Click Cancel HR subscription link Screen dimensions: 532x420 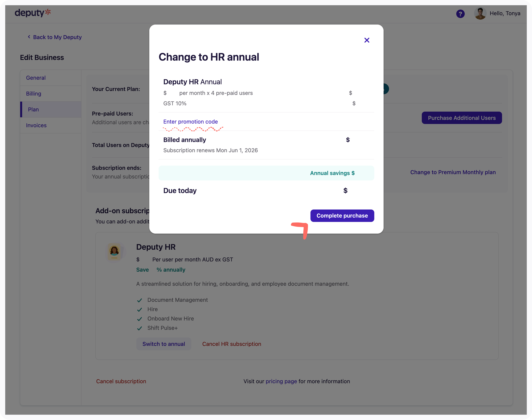231,344
